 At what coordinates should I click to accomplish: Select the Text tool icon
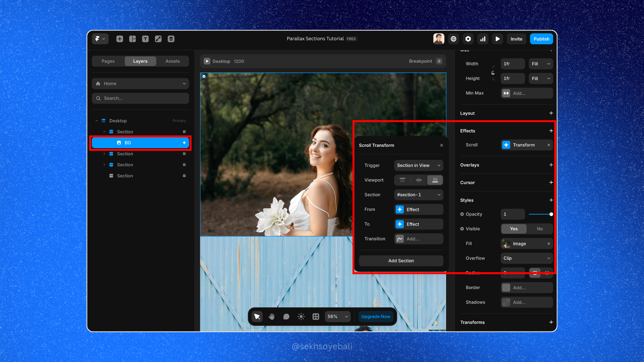145,39
